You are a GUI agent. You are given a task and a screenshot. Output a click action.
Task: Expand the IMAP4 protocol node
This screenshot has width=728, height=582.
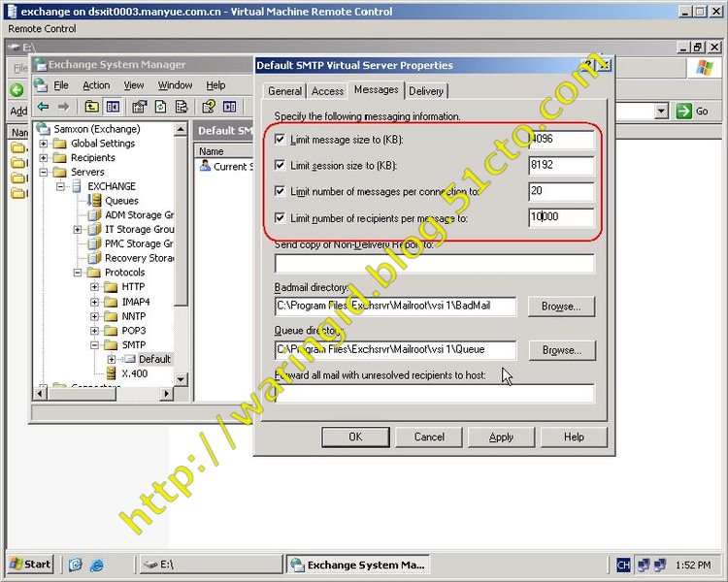(x=95, y=302)
